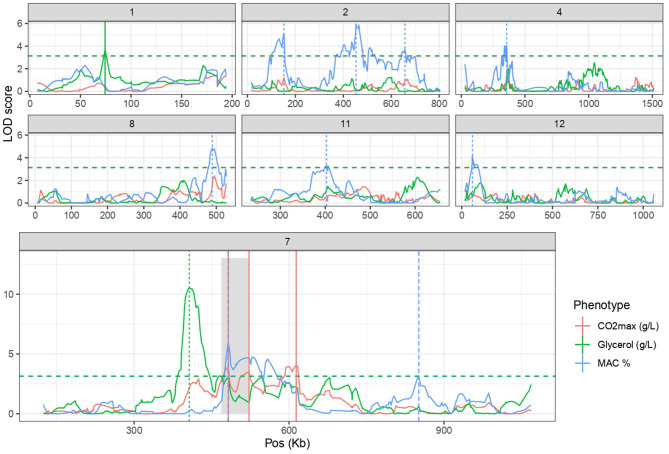Click the Phenotype legend title
669x454 pixels.
click(x=602, y=305)
